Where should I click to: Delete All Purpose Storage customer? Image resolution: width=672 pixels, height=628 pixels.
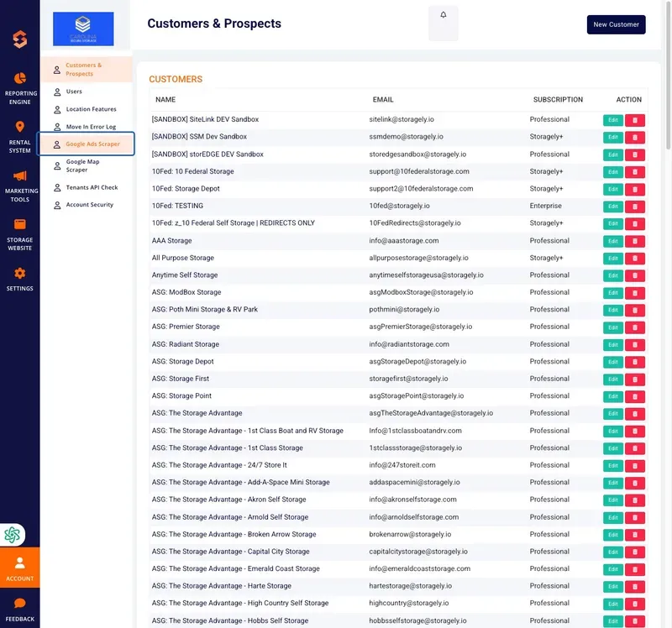(635, 259)
